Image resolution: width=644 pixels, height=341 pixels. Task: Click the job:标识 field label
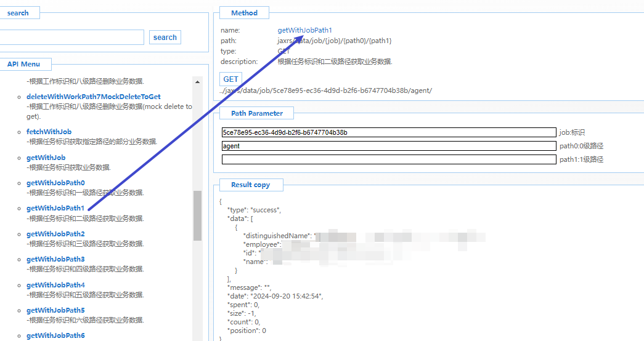tap(572, 132)
